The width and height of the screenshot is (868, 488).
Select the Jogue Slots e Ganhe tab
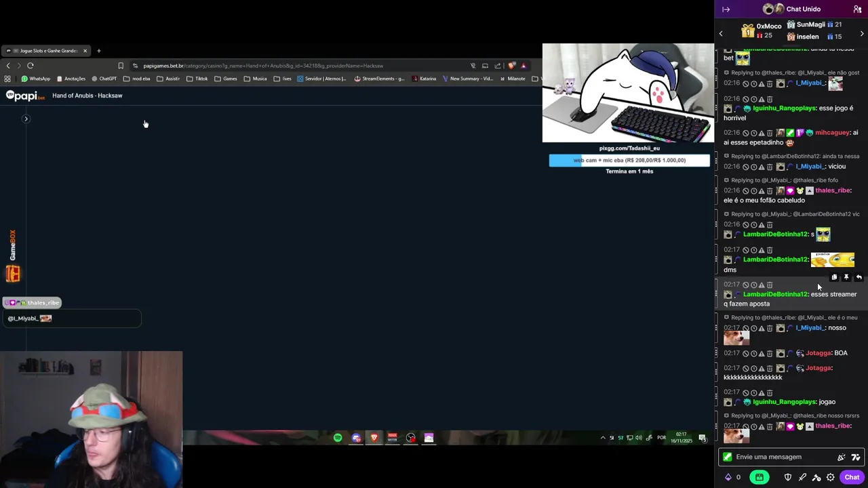(46, 51)
